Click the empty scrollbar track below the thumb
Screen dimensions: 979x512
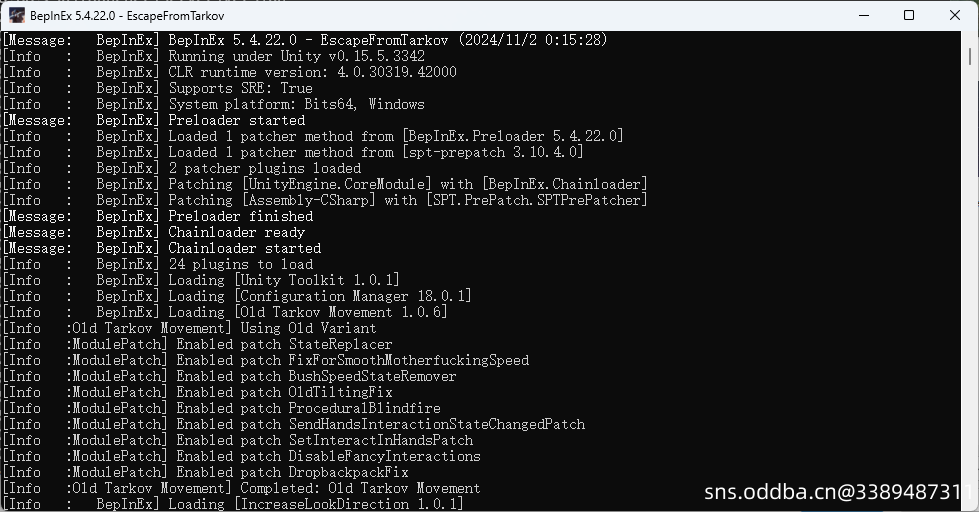970,281
